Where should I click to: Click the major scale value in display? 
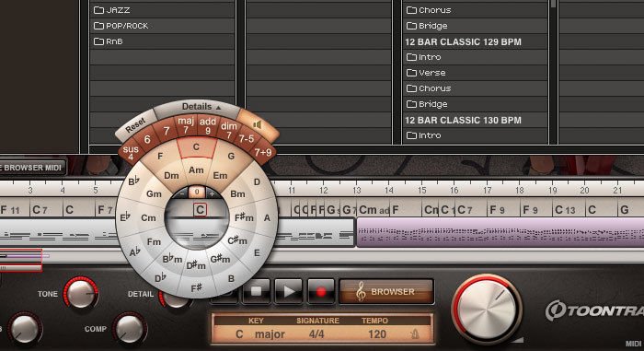tap(270, 334)
